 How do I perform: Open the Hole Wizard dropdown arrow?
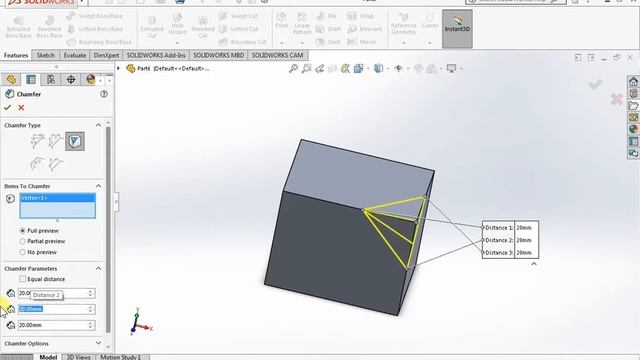click(177, 42)
